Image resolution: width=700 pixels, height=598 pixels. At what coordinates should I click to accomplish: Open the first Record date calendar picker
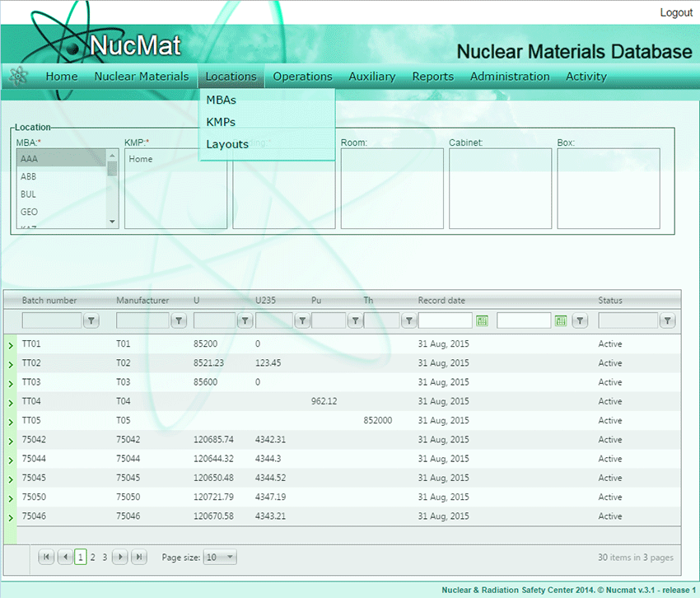pyautogui.click(x=483, y=321)
